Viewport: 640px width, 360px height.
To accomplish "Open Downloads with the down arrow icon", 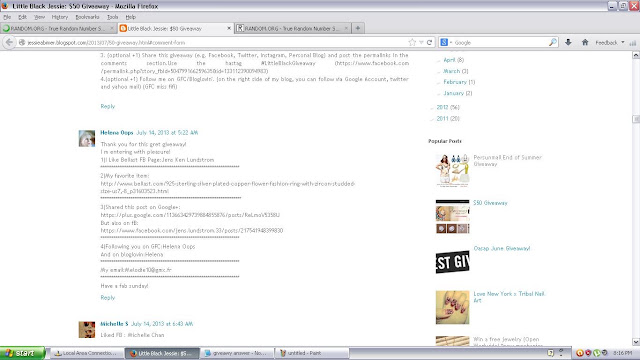I will 568,42.
